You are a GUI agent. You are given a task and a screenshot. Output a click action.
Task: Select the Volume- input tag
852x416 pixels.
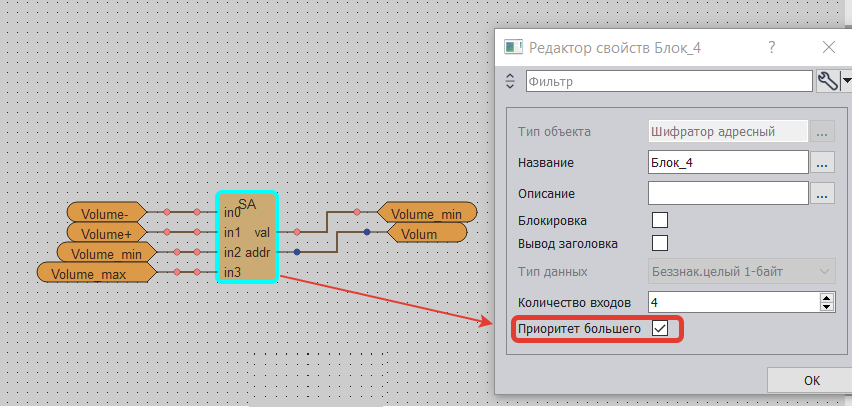(x=105, y=212)
